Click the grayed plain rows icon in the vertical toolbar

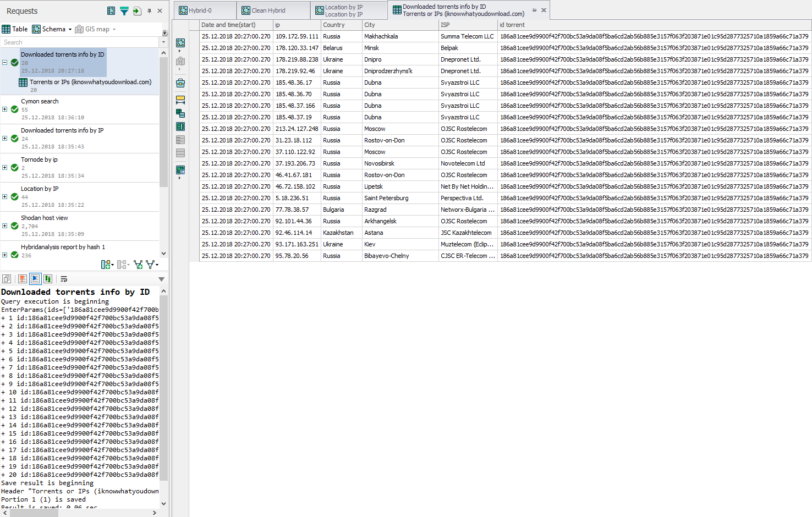(180, 153)
